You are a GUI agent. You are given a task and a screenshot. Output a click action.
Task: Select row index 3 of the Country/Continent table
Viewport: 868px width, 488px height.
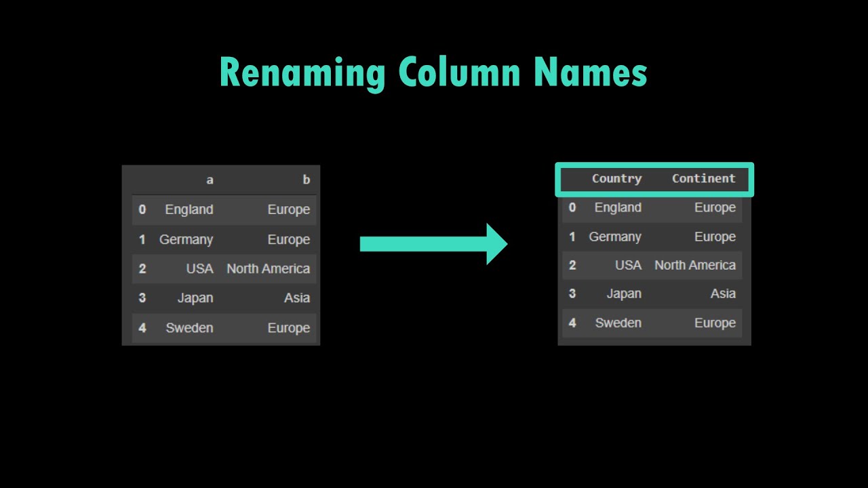[572, 293]
